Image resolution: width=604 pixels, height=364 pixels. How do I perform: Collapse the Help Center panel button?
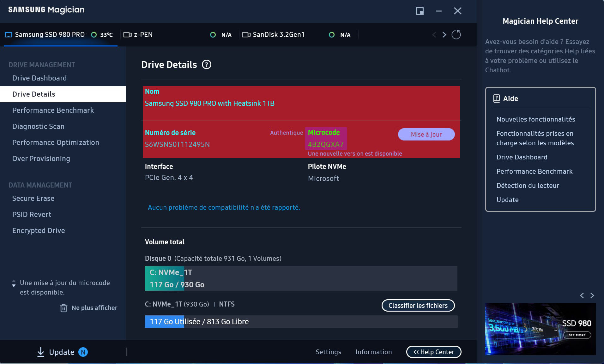434,352
